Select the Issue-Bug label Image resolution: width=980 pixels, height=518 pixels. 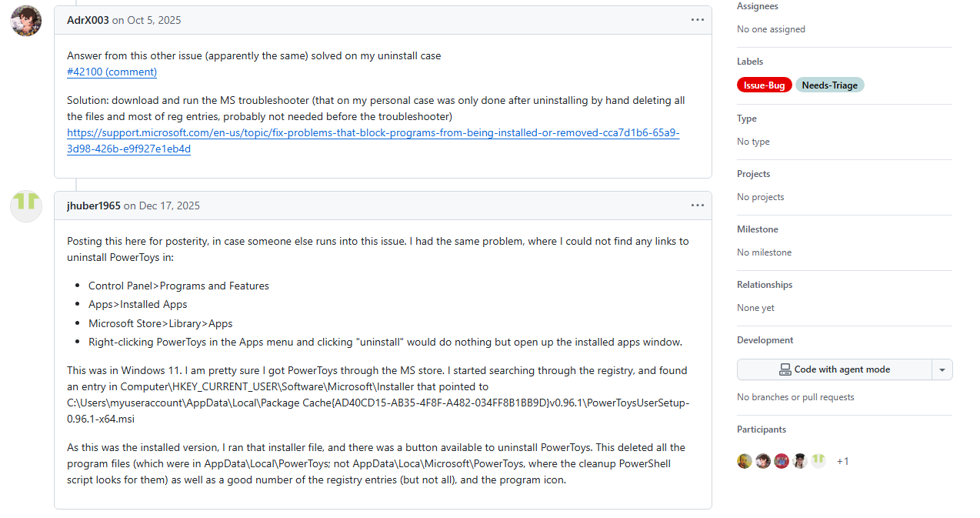(765, 85)
